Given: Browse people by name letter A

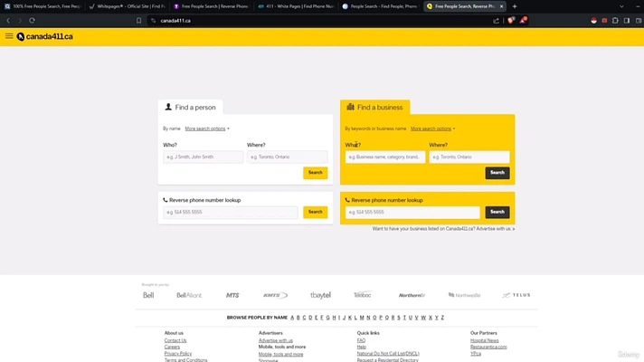Looking at the screenshot, I should (x=292, y=318).
